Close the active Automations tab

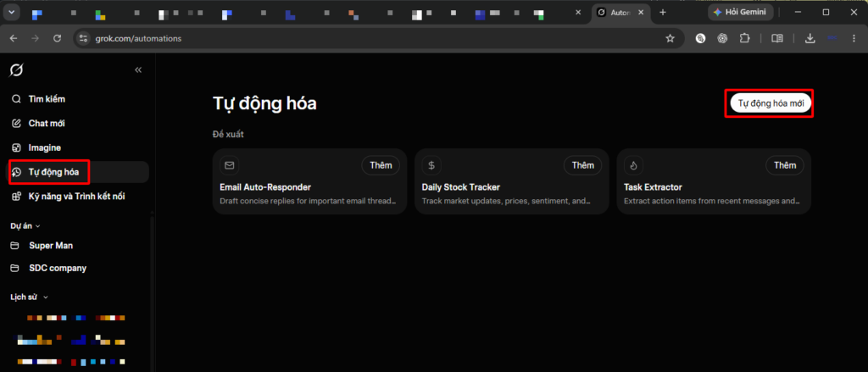pos(643,12)
